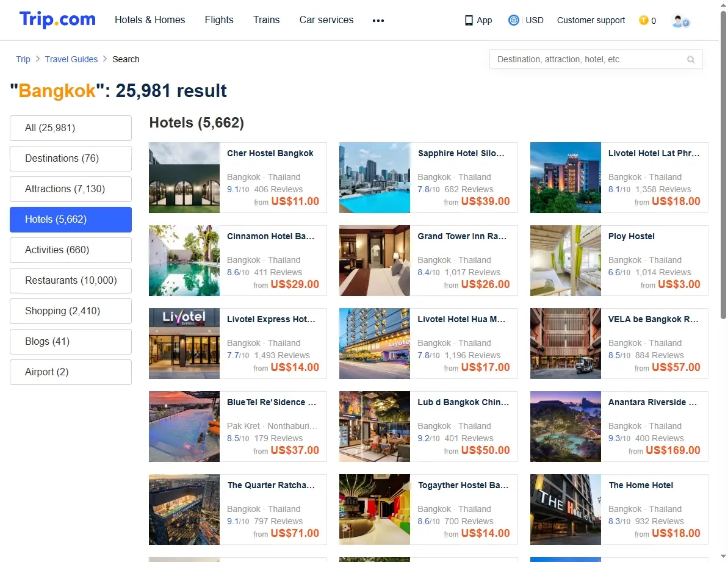Open Car services menu
Viewport: 728px width, 562px height.
click(x=326, y=20)
